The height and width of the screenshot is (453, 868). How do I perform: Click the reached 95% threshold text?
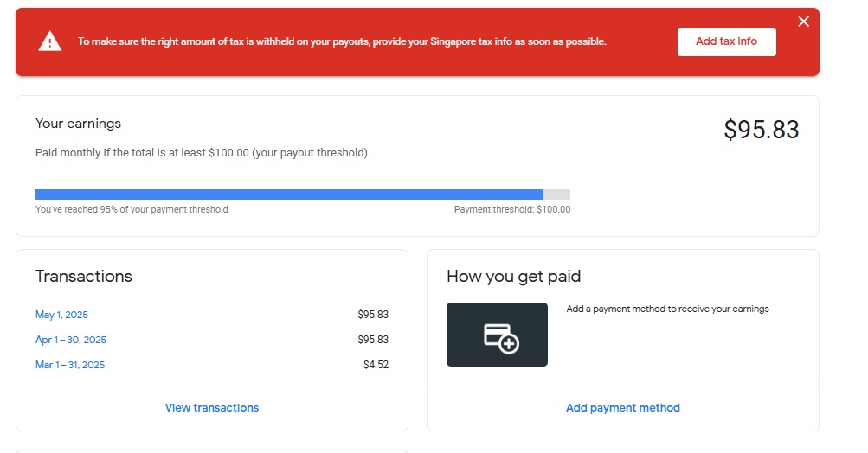[132, 210]
